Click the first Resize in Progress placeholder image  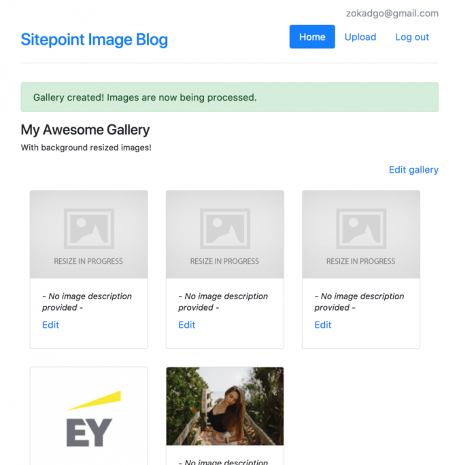(88, 234)
